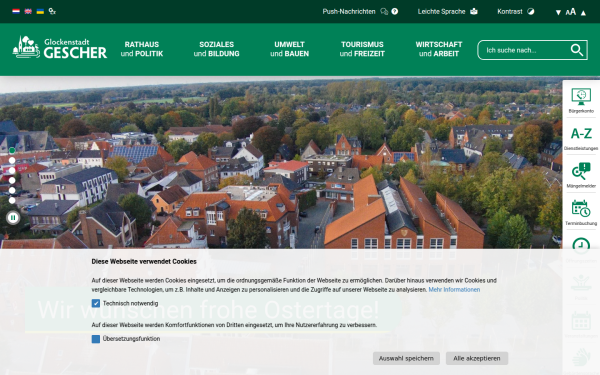
Task: Open A-Z Dienstleistungen sidebar icon
Action: (581, 138)
